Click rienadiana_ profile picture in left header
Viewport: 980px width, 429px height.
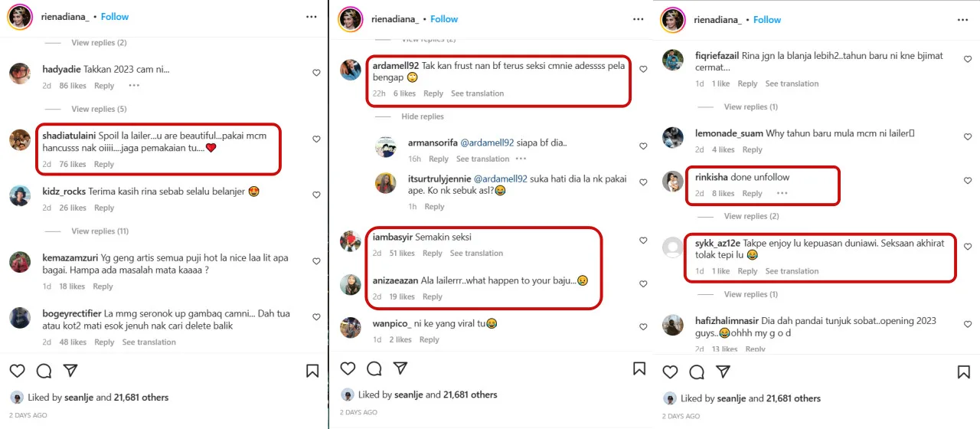20,17
